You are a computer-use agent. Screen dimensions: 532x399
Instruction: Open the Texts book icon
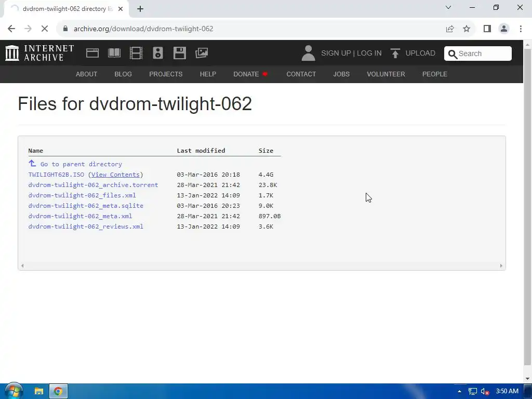pyautogui.click(x=114, y=53)
